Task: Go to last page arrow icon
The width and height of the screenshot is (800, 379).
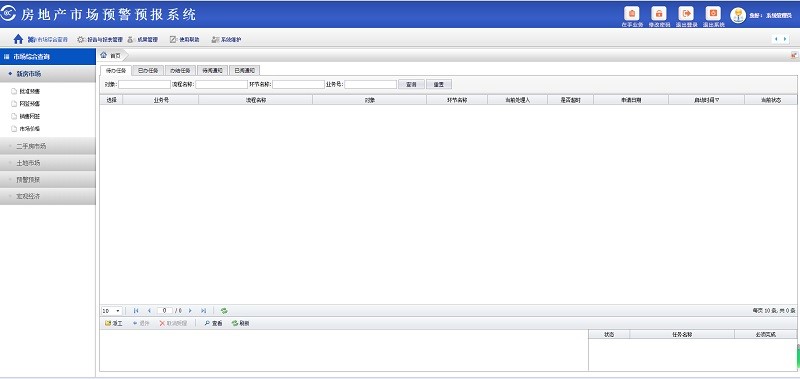Action: (x=204, y=311)
